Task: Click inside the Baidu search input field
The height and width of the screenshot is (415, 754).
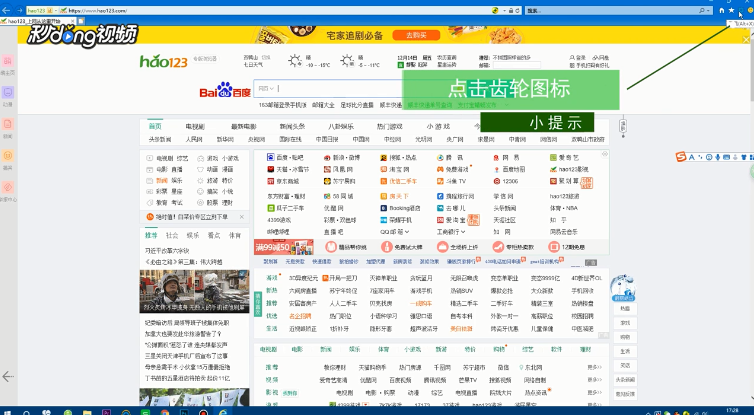Action: point(340,88)
